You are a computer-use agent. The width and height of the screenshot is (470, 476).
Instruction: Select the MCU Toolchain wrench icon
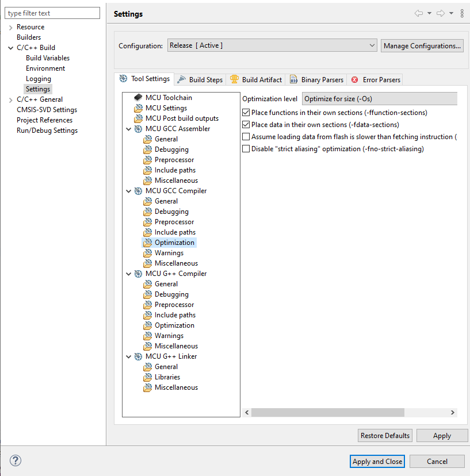137,97
